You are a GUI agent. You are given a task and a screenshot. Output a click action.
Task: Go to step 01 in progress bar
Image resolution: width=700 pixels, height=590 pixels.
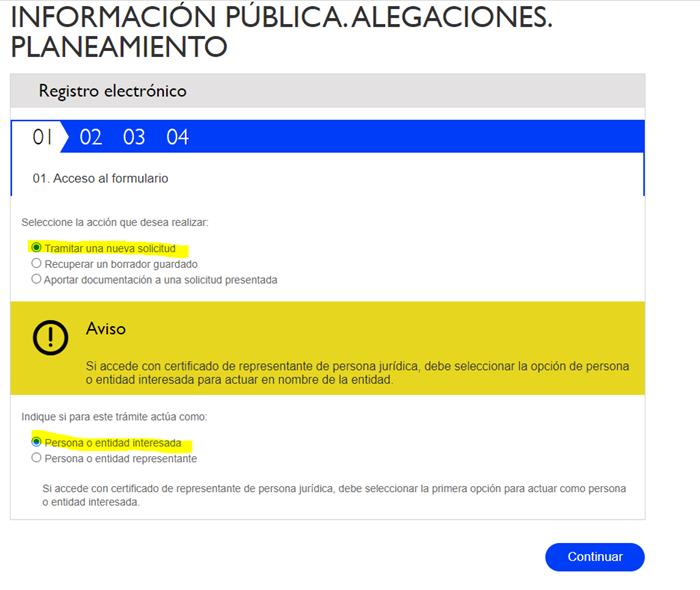tap(42, 137)
